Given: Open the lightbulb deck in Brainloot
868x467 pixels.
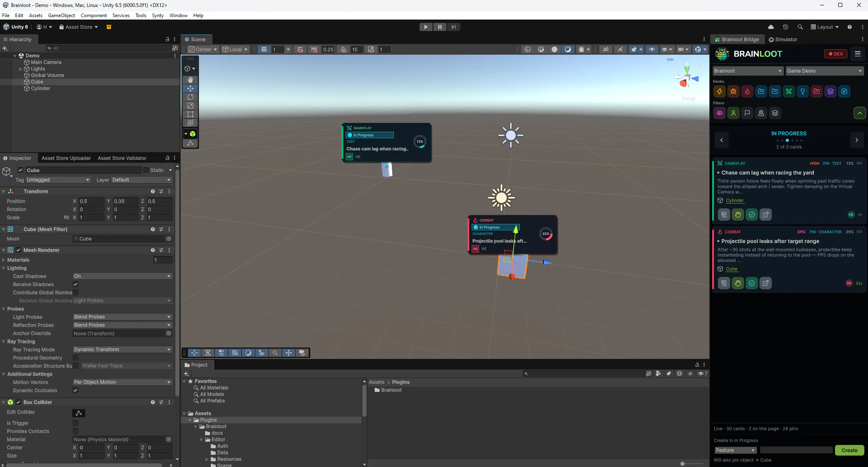Looking at the screenshot, I should click(803, 91).
